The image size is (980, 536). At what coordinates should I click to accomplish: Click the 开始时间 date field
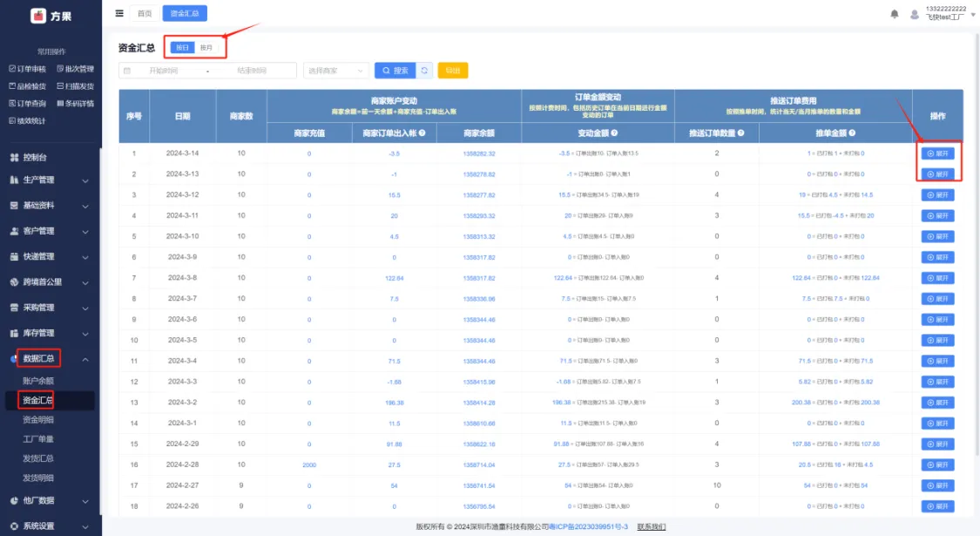point(163,71)
